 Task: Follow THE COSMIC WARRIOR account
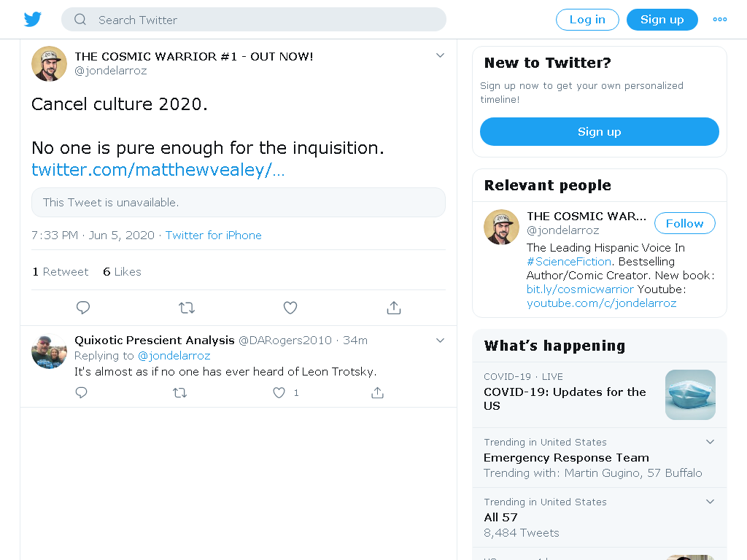click(684, 223)
